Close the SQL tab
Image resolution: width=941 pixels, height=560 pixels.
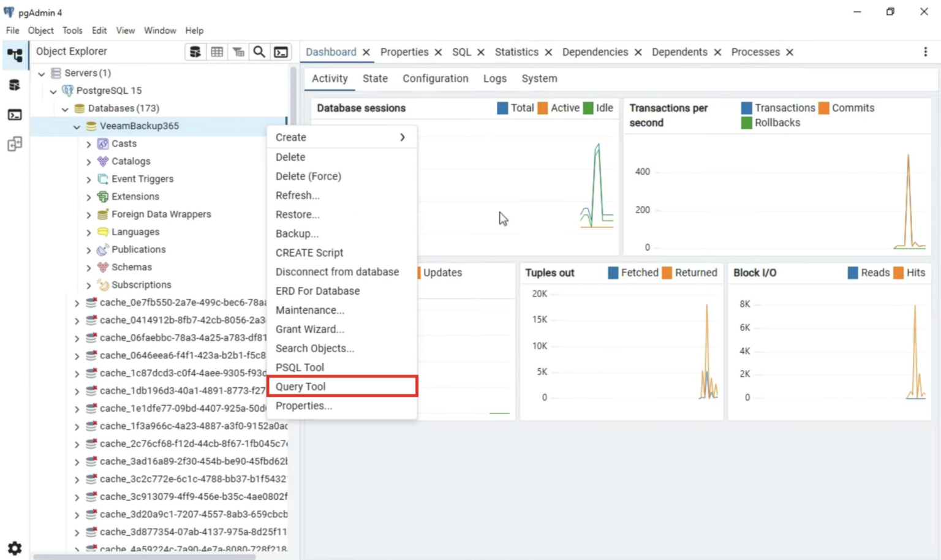pos(481,53)
